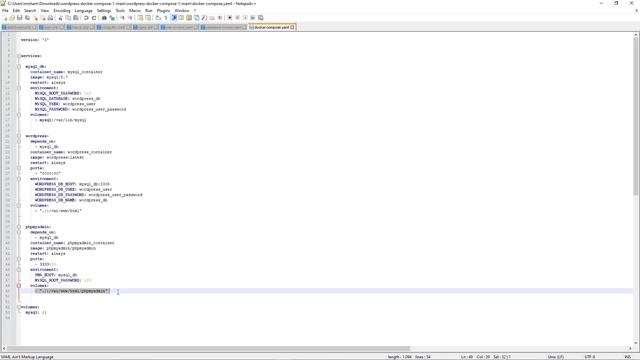
Task: Open the Document List panel icon
Action: pyautogui.click(x=196, y=18)
